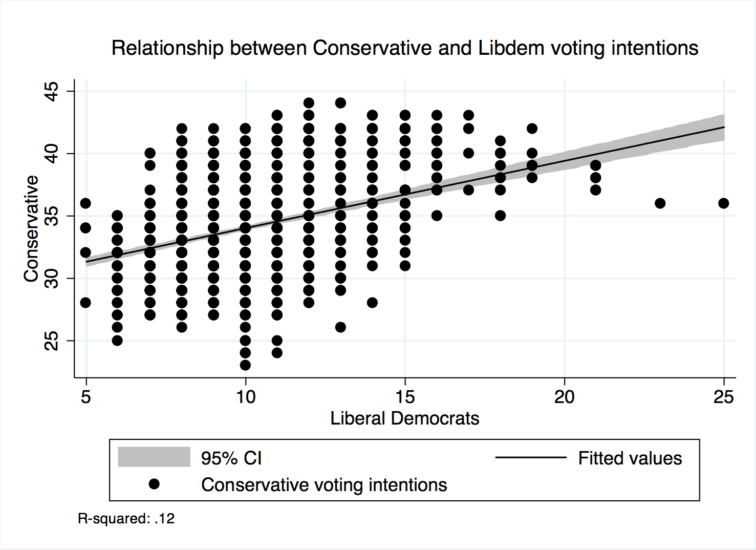Screen dimensions: 756x550
Task: Click the x-axis tick label '20'
Action: [x=564, y=396]
